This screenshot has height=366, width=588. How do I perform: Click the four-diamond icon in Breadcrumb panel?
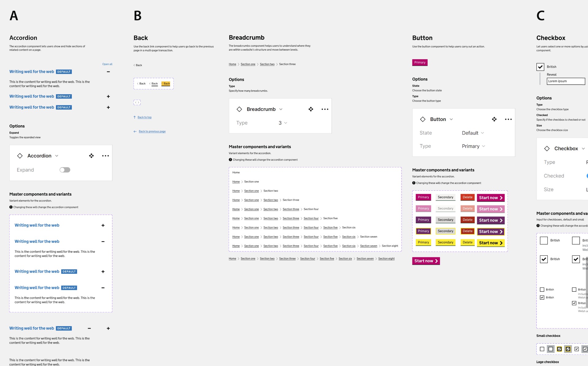point(311,109)
